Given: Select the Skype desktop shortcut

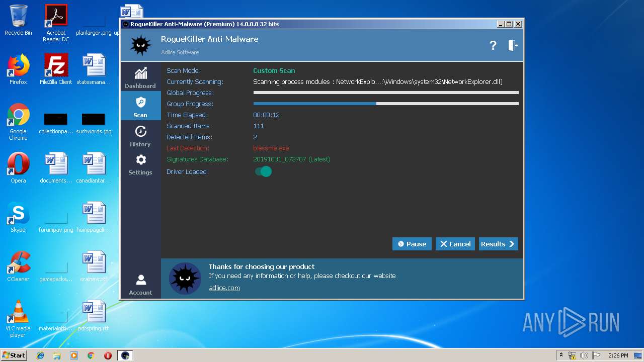Looking at the screenshot, I should 18,217.
